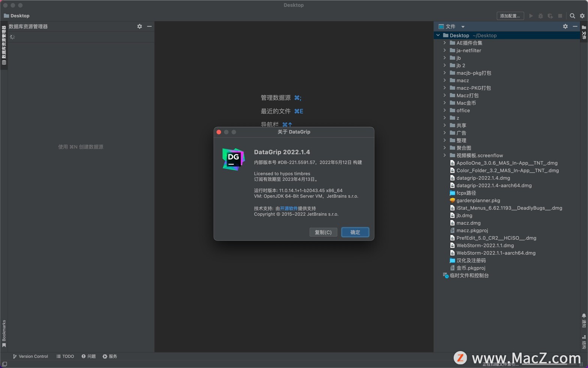Select the Desktop breadcrumb in navigation bar
588x368 pixels.
coord(17,16)
